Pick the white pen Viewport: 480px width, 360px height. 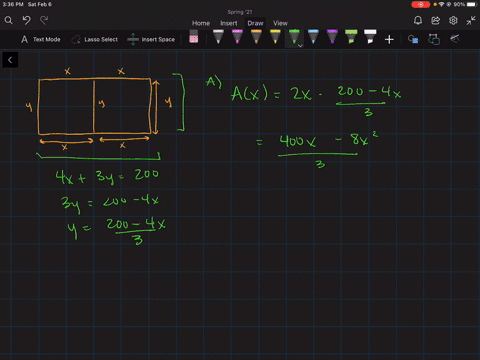coord(218,37)
